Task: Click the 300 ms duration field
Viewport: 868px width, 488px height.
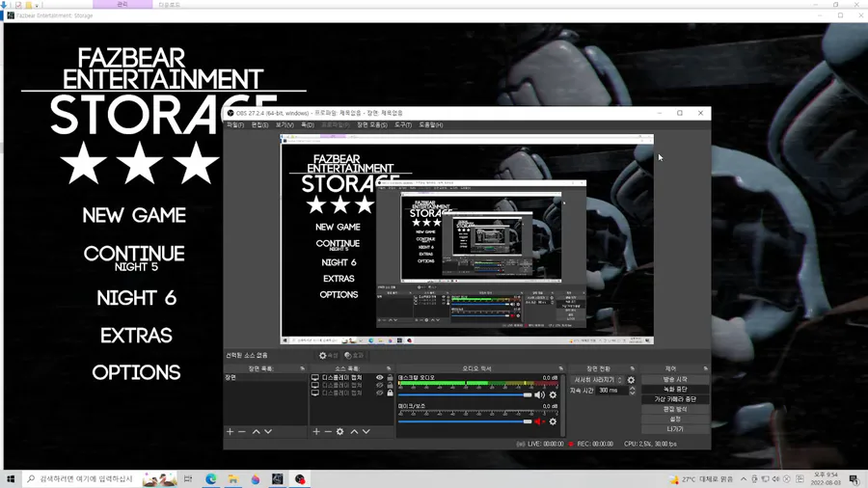Action: 612,391
